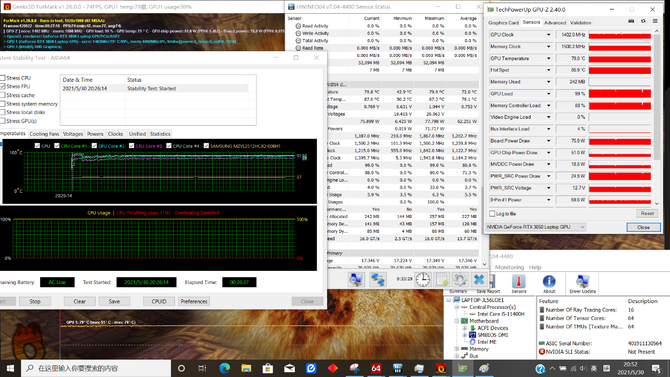Enable the Stress cache checkbox

click(3, 95)
